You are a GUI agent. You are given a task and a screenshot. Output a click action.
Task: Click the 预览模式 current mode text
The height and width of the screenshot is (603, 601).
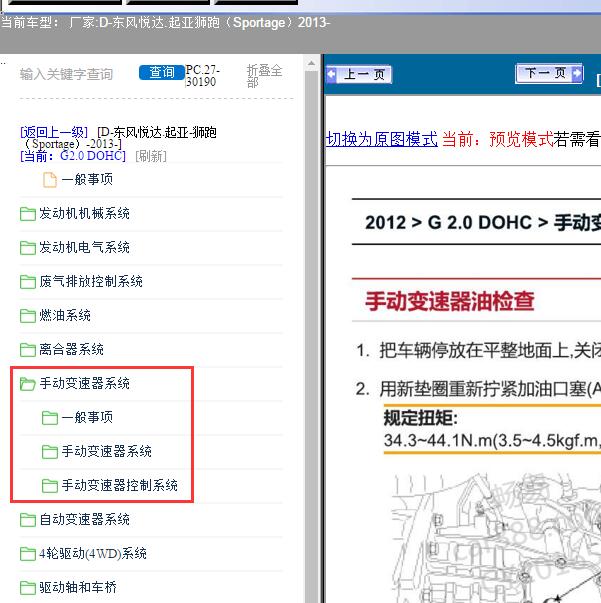521,139
